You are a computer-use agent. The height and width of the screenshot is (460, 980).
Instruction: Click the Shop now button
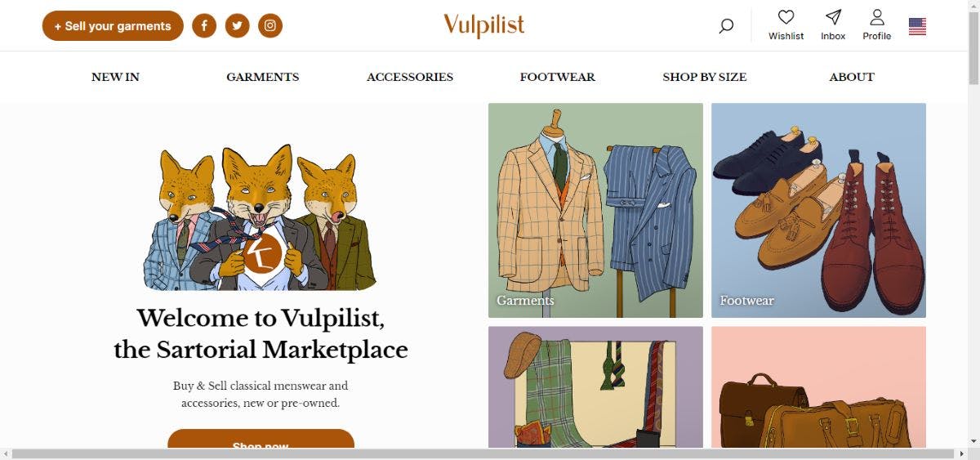point(261,441)
